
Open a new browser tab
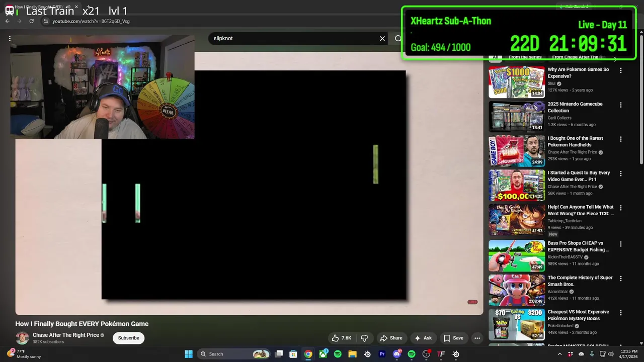pos(90,7)
